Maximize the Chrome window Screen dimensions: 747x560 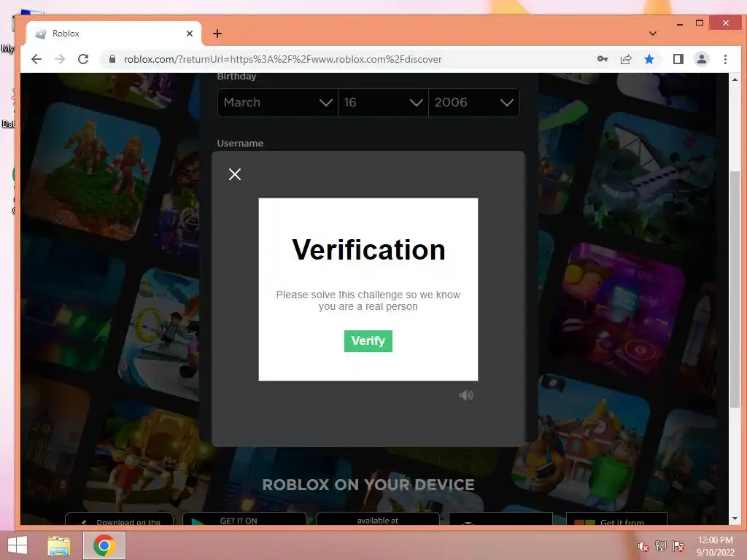coord(700,23)
